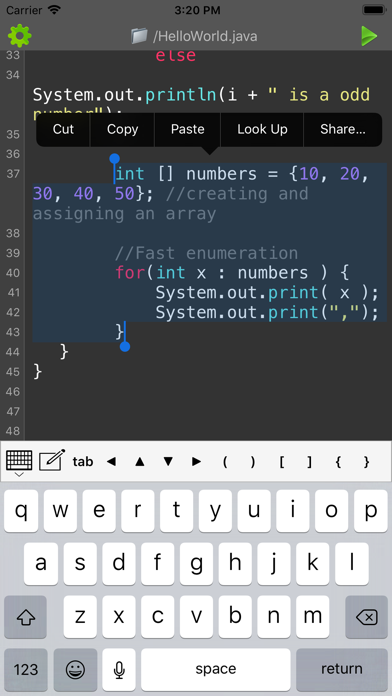Tap the t key

point(177,511)
